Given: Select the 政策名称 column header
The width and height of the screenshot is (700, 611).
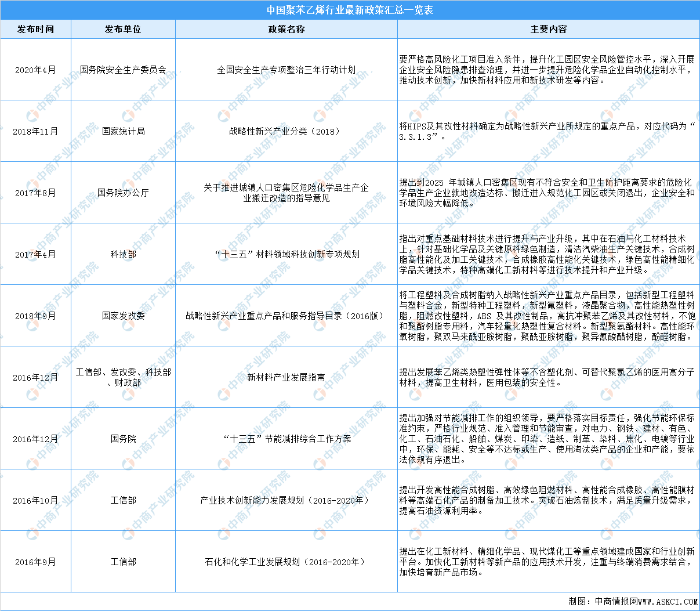Looking at the screenshot, I should pos(286,29).
